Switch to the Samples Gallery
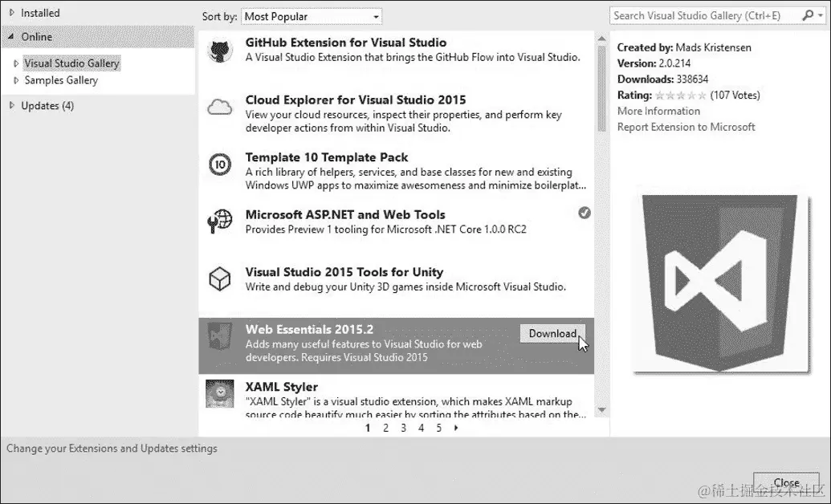This screenshot has height=504, width=831. (63, 80)
